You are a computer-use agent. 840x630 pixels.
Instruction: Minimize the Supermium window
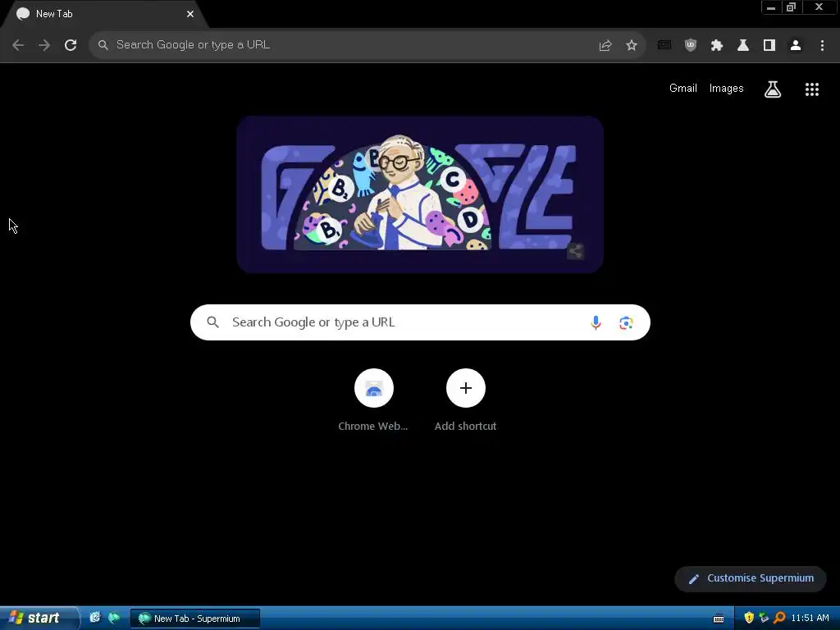tap(771, 7)
